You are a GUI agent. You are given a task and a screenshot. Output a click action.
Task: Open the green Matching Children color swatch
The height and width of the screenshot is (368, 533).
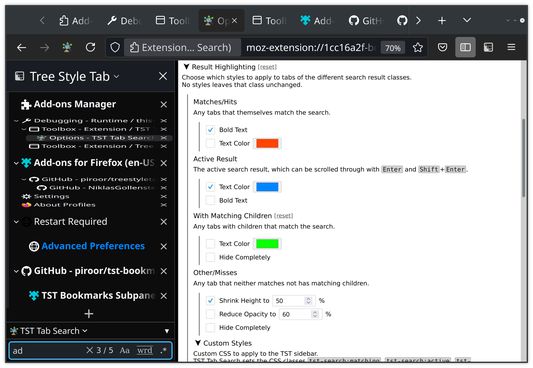pyautogui.click(x=267, y=244)
